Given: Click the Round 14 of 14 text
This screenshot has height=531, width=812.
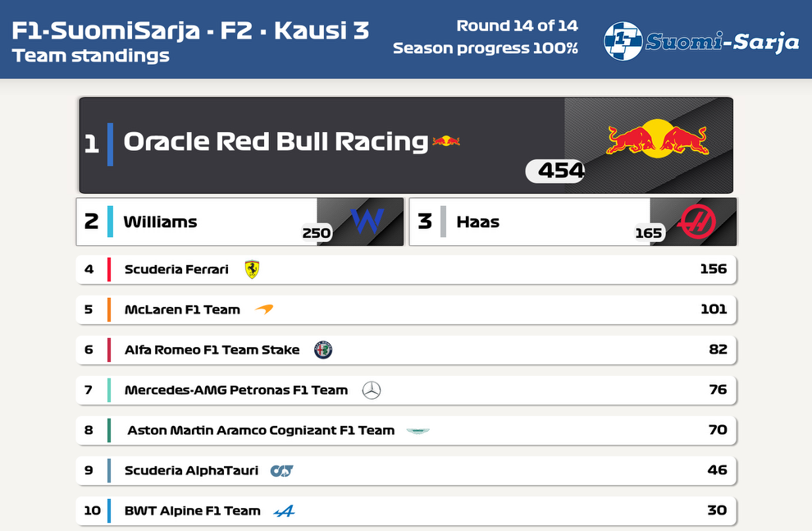Looking at the screenshot, I should [x=517, y=25].
